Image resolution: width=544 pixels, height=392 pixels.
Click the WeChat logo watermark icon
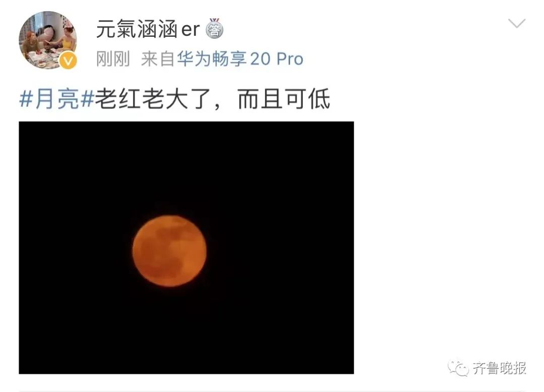coord(458,368)
